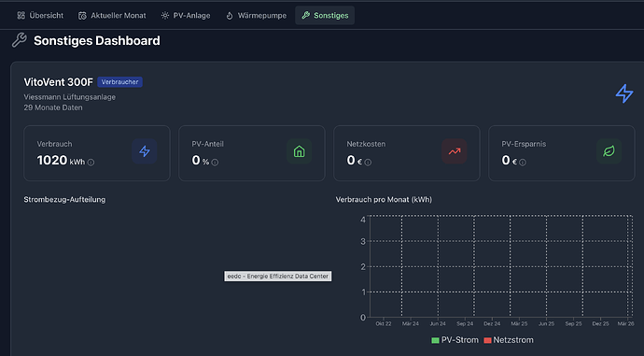Click the Netzstrom legend label
644x356 pixels.
(x=513, y=340)
